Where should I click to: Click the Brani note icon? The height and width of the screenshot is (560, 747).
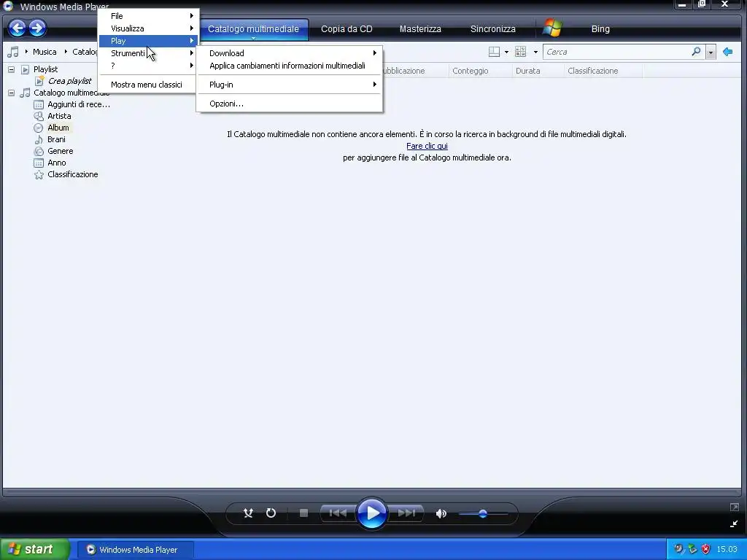(39, 139)
